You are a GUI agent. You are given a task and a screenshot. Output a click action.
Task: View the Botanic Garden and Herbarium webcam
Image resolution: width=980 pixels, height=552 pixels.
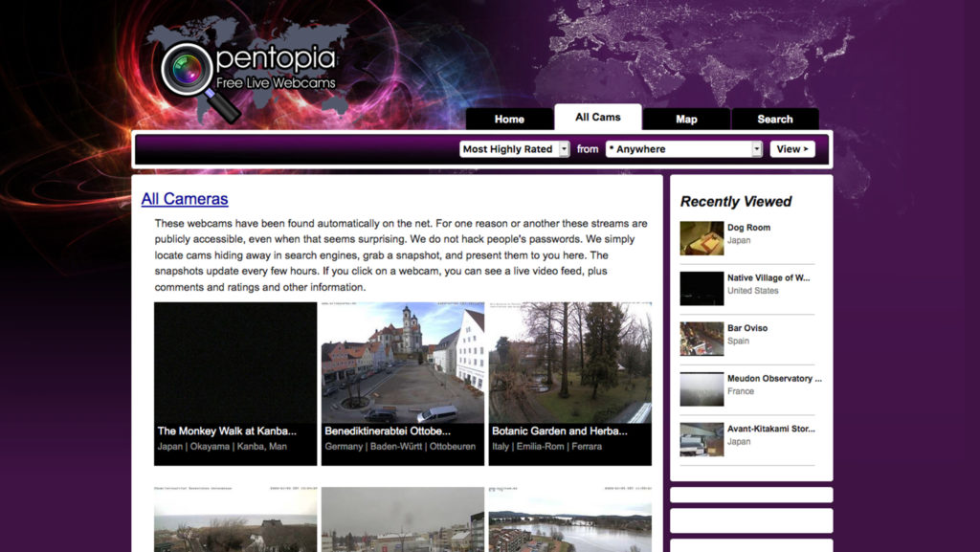(570, 363)
